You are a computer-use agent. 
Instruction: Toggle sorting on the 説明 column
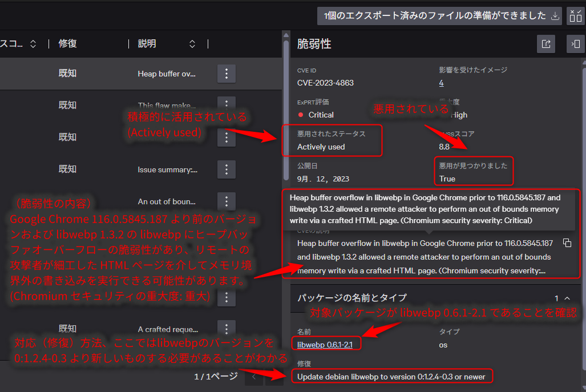[x=192, y=43]
